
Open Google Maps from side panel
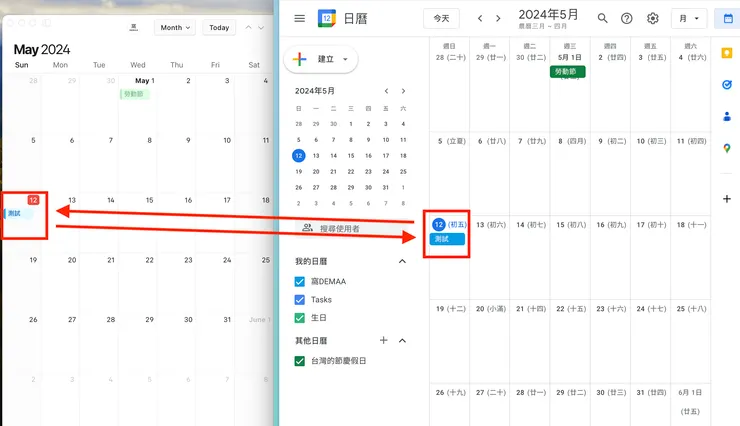727,148
